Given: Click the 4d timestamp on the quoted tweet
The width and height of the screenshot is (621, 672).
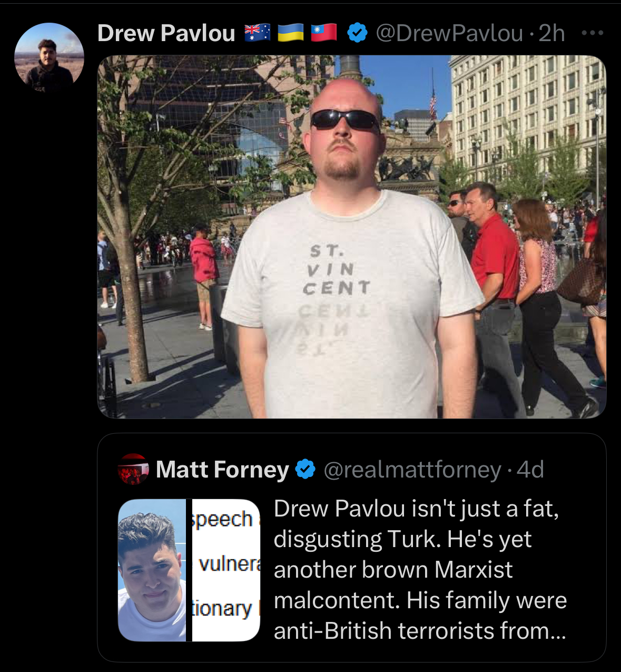Looking at the screenshot, I should coord(530,470).
